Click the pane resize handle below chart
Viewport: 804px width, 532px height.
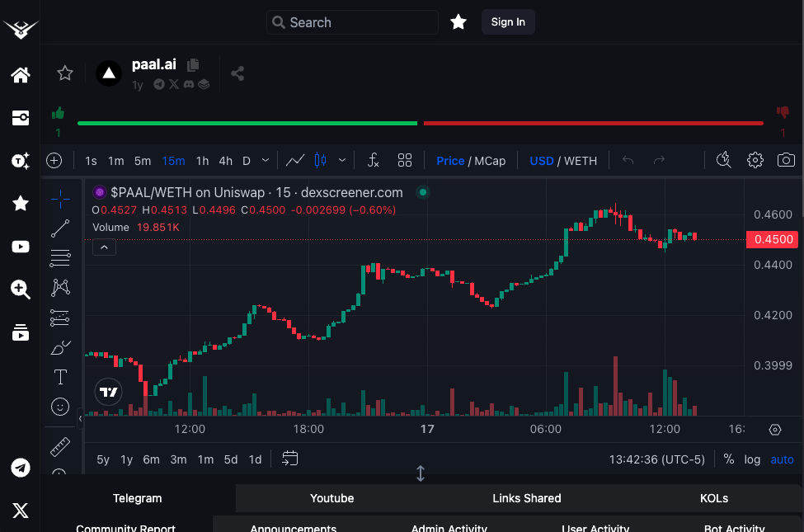[421, 473]
